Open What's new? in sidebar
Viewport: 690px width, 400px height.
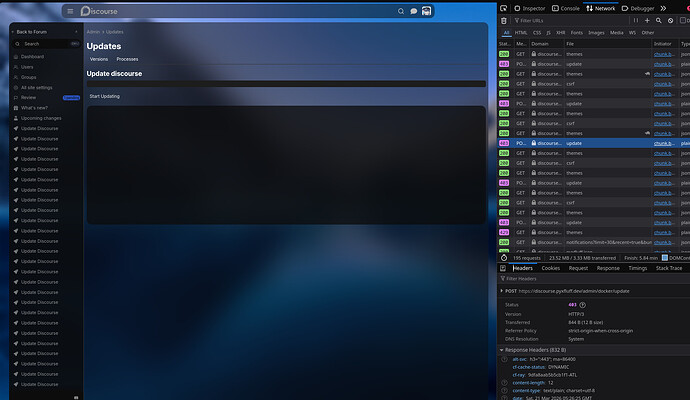coord(34,108)
